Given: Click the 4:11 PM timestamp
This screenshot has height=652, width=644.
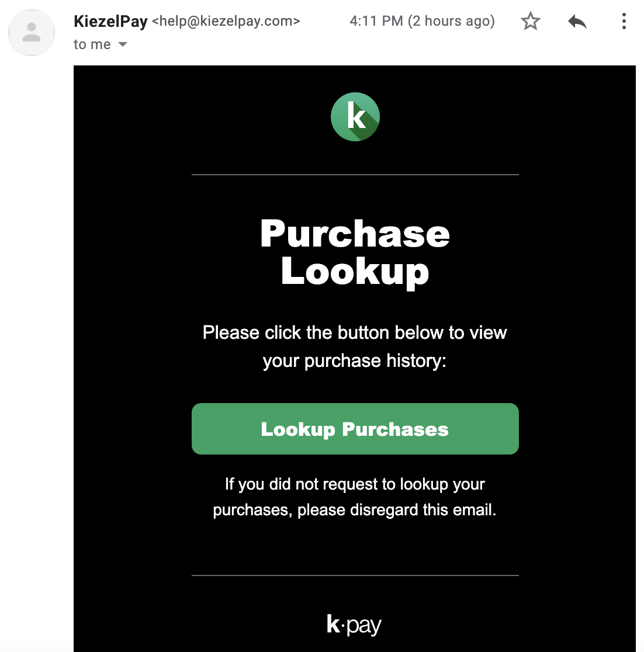Looking at the screenshot, I should point(376,22).
